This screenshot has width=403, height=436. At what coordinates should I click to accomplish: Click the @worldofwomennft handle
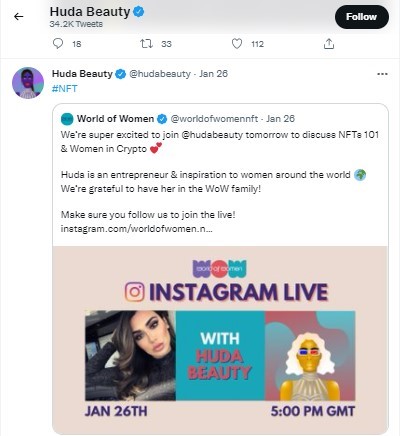click(214, 119)
